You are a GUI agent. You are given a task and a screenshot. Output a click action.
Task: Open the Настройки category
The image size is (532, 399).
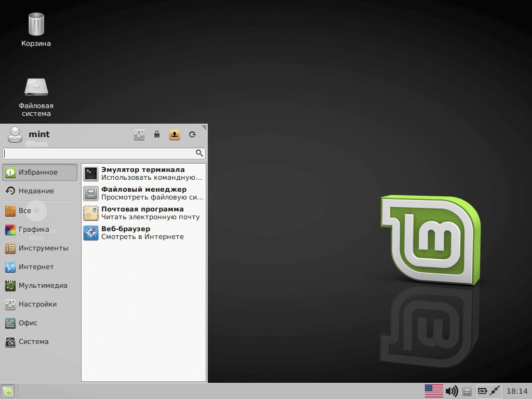pos(39,304)
